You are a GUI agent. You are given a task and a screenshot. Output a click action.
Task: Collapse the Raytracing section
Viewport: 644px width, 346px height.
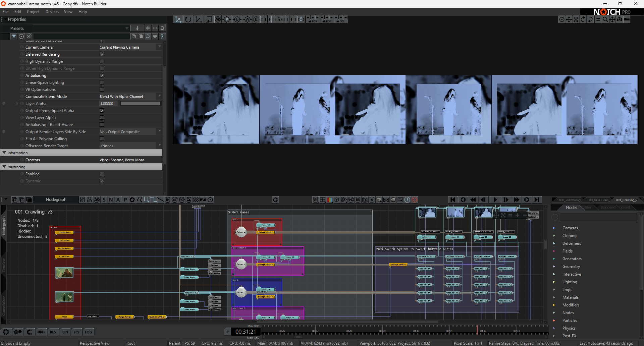click(x=4, y=167)
